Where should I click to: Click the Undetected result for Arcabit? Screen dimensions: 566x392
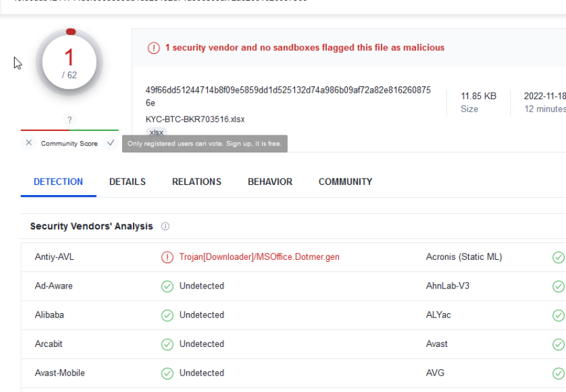pos(202,344)
